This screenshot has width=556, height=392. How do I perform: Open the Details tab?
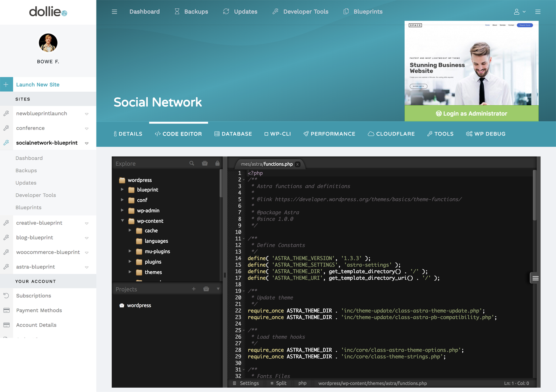(128, 134)
